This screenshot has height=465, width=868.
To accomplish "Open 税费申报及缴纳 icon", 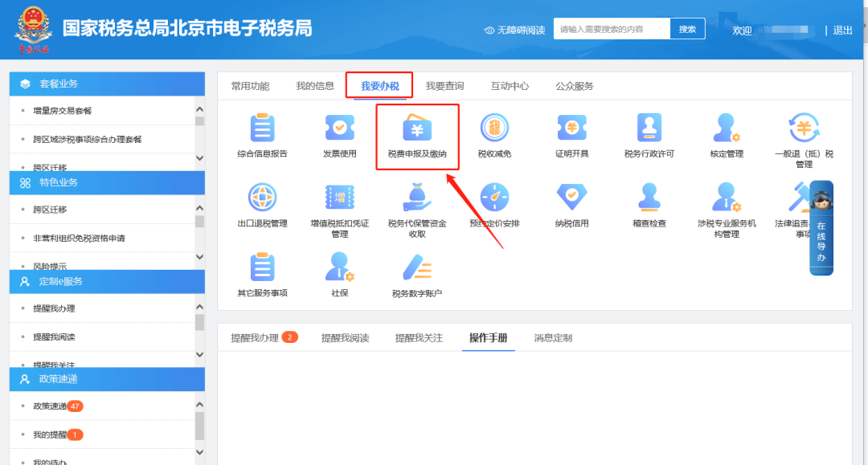I will click(x=417, y=128).
